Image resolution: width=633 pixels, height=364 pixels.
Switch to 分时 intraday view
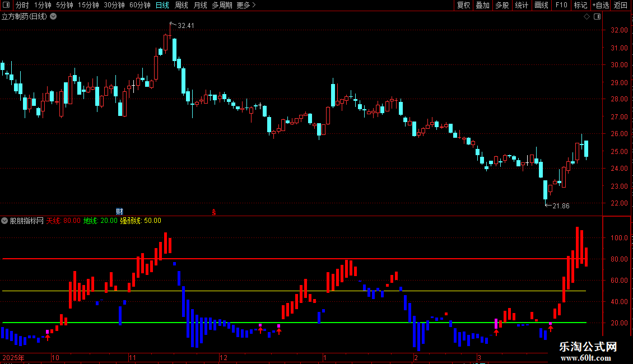coord(22,5)
